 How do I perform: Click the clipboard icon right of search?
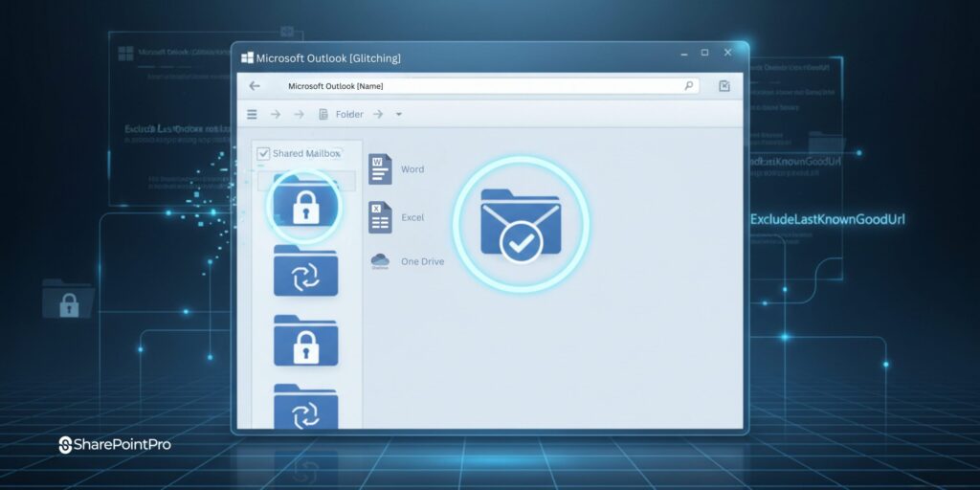[x=724, y=86]
